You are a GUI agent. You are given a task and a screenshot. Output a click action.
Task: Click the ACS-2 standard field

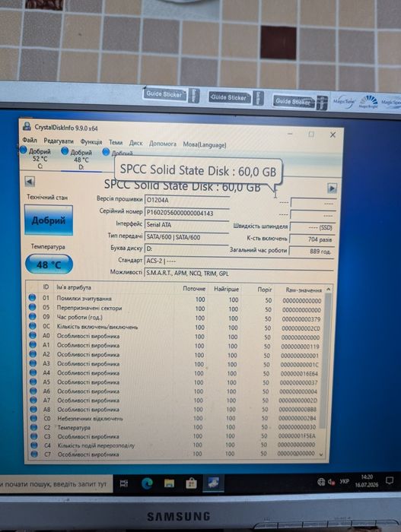pyautogui.click(x=239, y=261)
